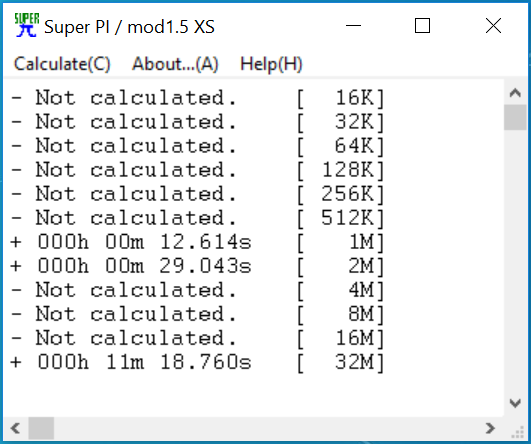Open the Calculate(C) menu
531x444 pixels.
coord(62,64)
